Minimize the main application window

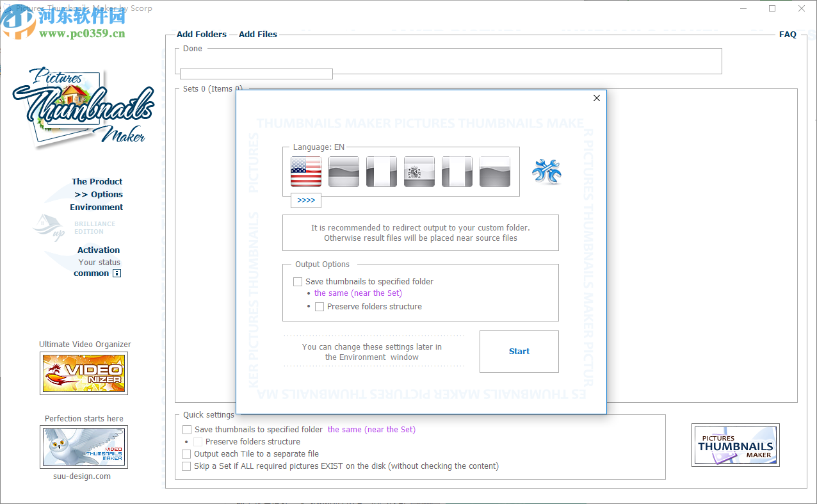(743, 8)
